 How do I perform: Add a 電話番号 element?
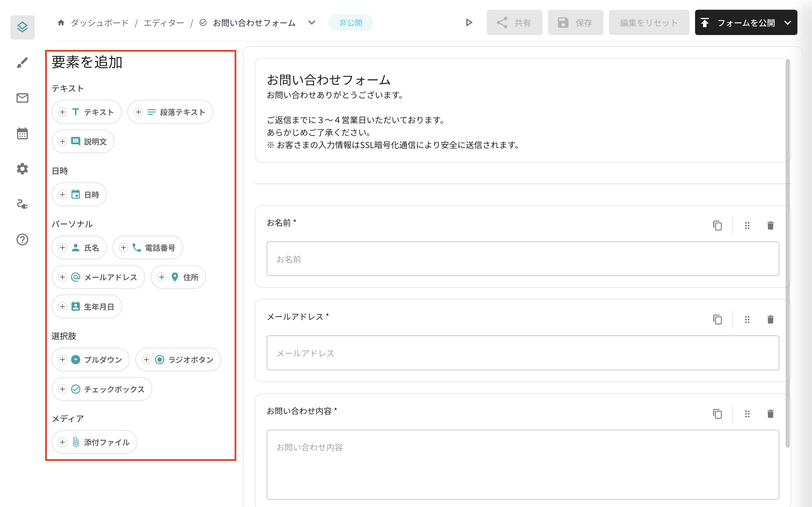tap(147, 248)
